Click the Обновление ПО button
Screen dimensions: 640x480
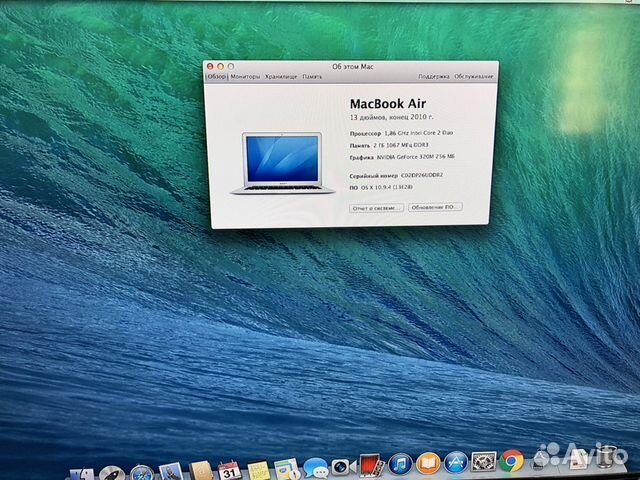point(435,207)
